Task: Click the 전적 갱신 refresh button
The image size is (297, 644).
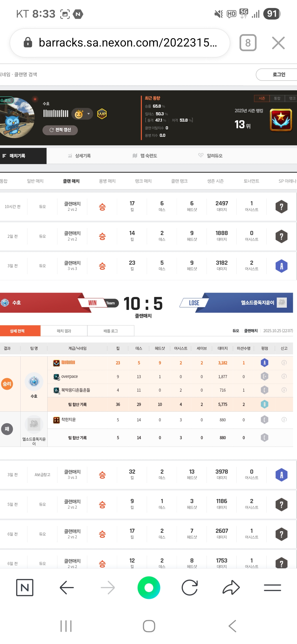Action: [60, 130]
